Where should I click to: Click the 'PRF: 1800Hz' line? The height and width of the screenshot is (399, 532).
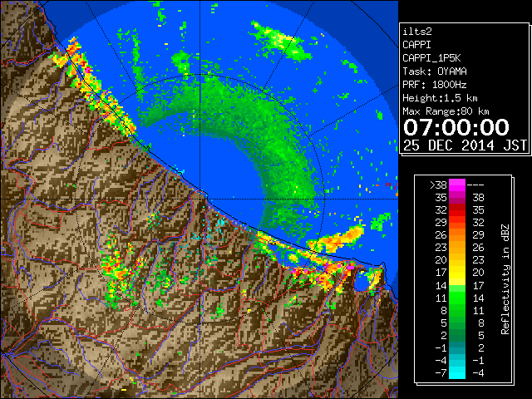point(435,85)
